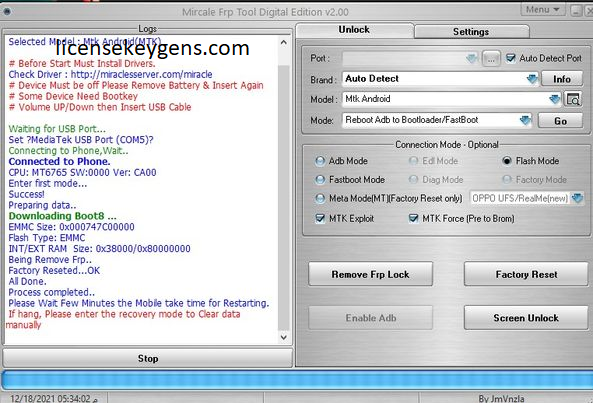Click 'Enter first mode...' log line
This screenshot has width=593, height=403.
(x=48, y=183)
